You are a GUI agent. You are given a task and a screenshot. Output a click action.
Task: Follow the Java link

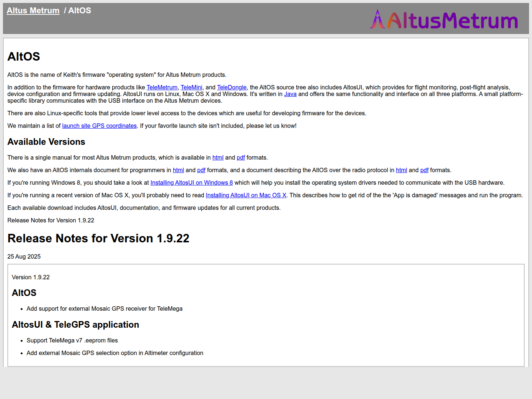coord(290,94)
